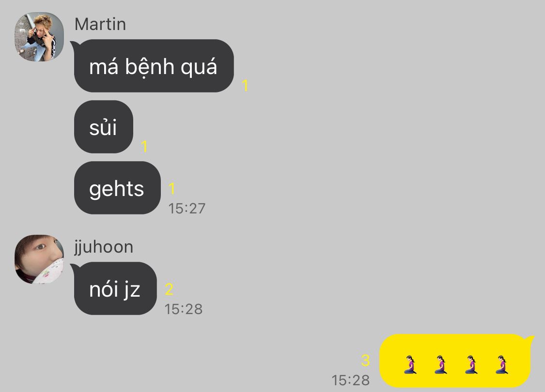
Task: Tap the 15:28 timestamp under jjuhoon's message
Action: (184, 309)
